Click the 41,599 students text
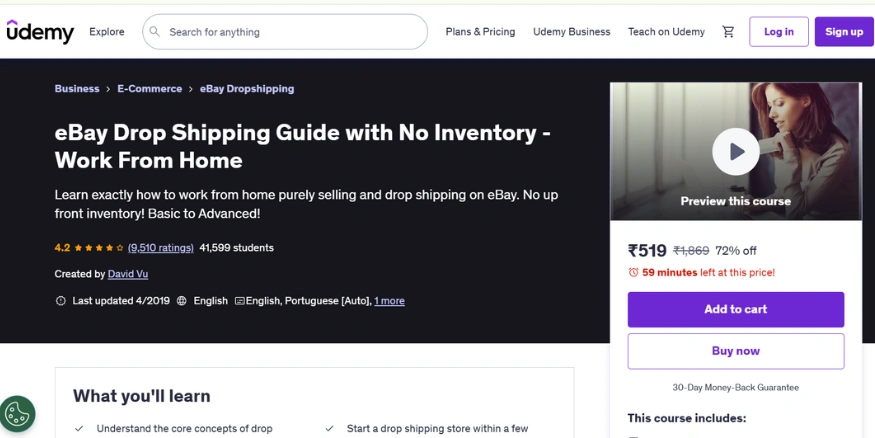The height and width of the screenshot is (438, 875). [237, 248]
